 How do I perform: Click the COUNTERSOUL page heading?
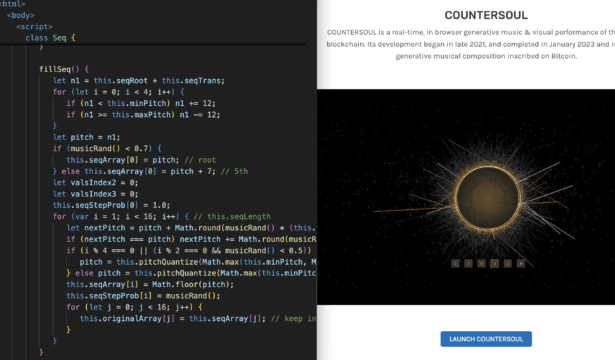(x=486, y=15)
